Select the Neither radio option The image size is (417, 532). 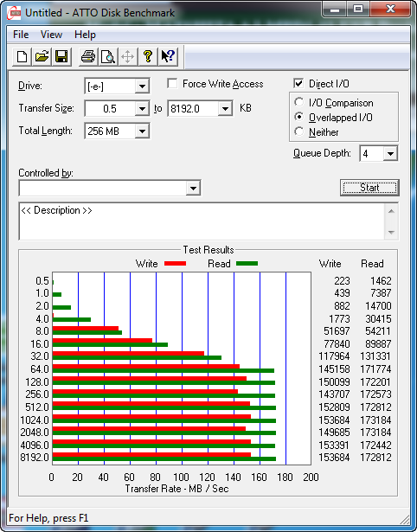[299, 131]
